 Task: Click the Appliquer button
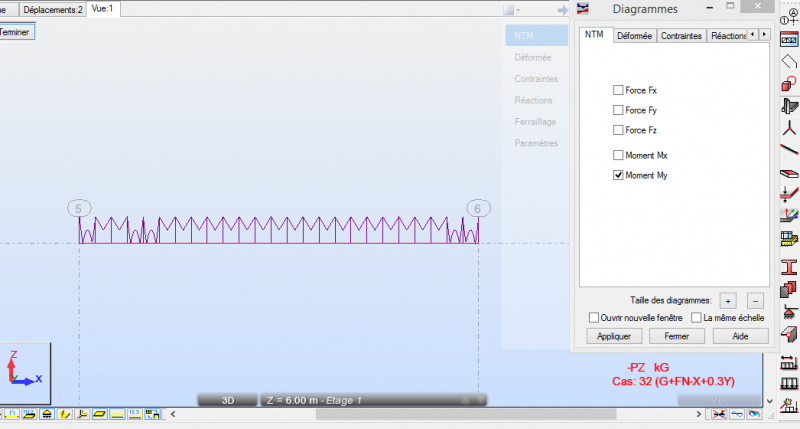click(x=614, y=336)
